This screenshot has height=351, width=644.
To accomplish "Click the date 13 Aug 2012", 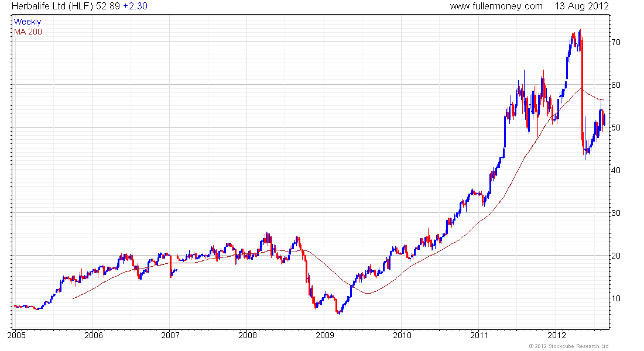I will click(581, 6).
